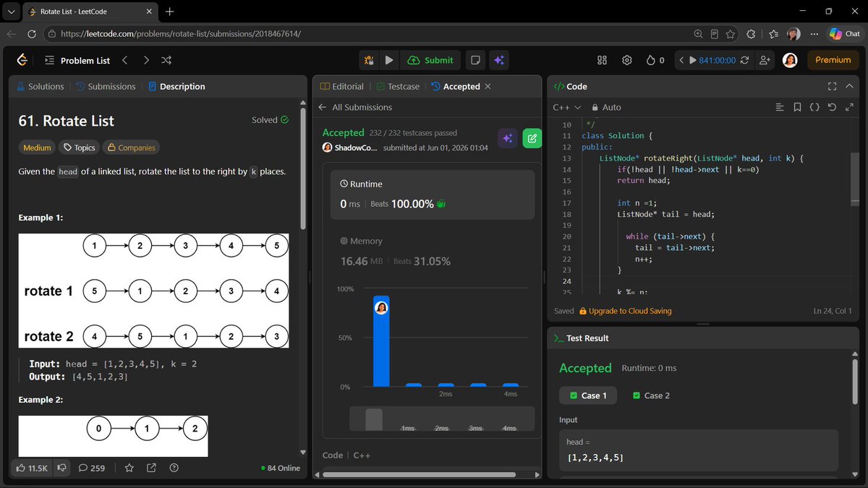The width and height of the screenshot is (868, 488).
Task: Collapse the timer panel chevron
Action: tap(681, 60)
